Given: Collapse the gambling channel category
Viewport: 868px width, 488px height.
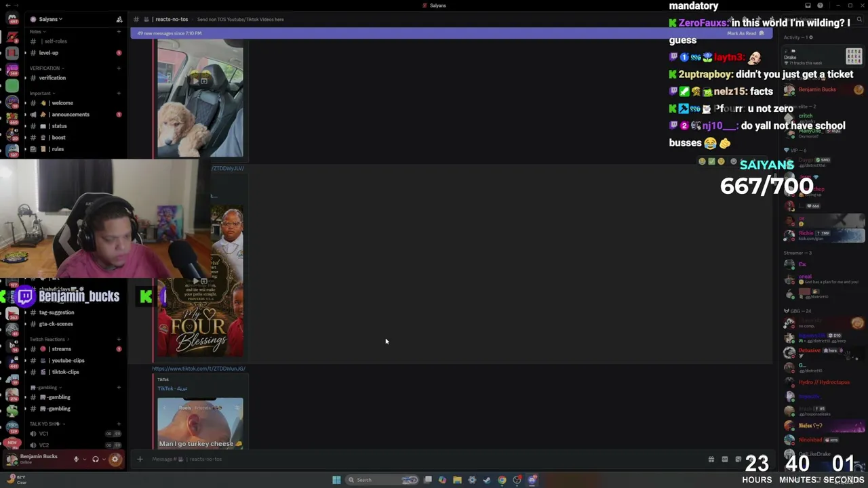Looking at the screenshot, I should click(45, 387).
